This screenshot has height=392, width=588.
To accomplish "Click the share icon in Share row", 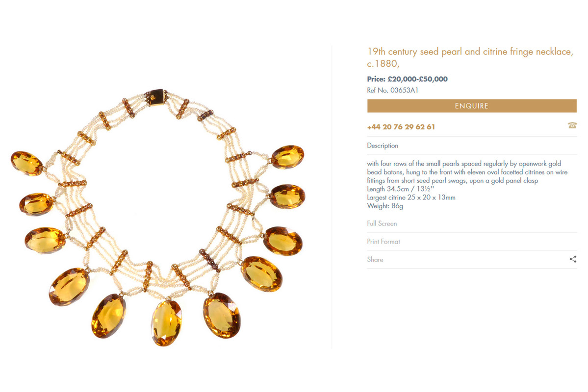I will pyautogui.click(x=573, y=259).
